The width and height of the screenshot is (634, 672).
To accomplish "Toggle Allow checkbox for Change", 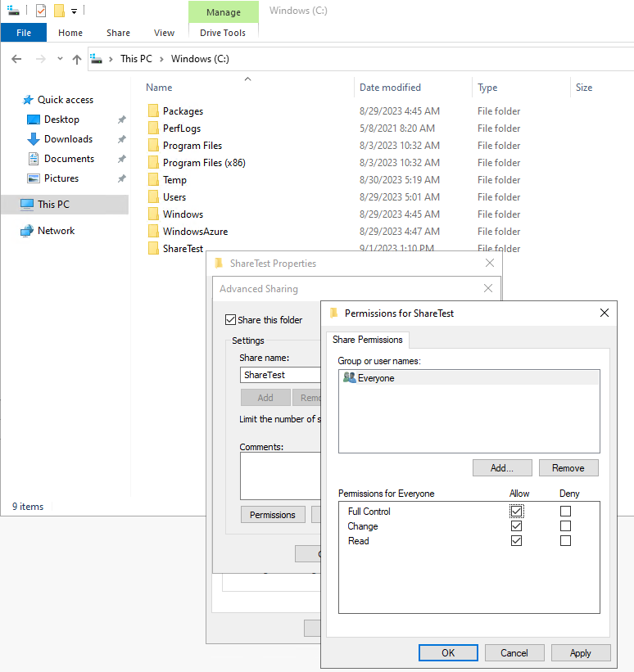I will 517,525.
